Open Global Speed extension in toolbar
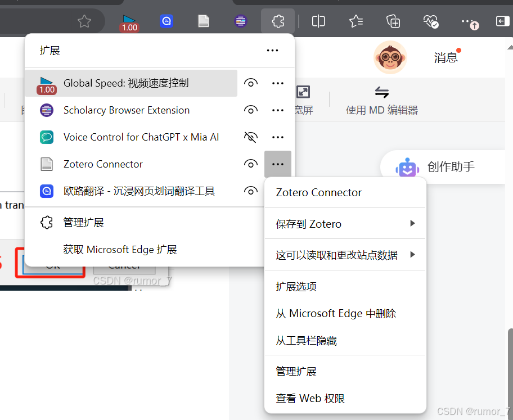513x420 pixels. pos(129,23)
